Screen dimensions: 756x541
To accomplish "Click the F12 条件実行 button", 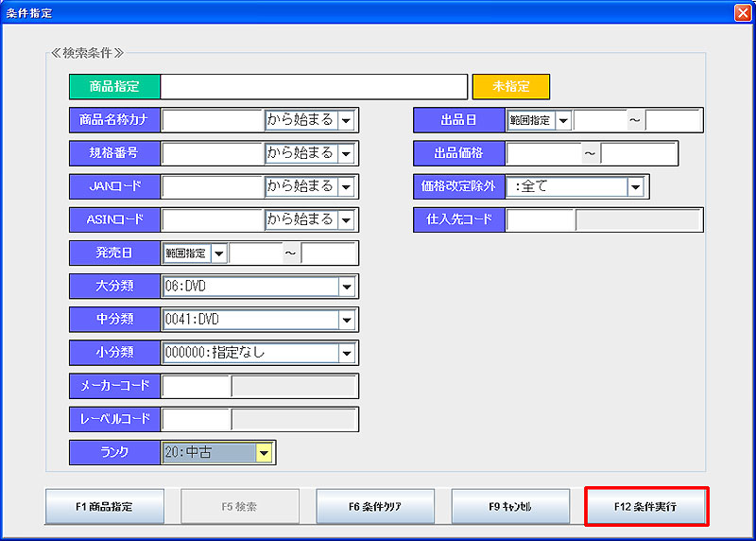I will (x=646, y=507).
